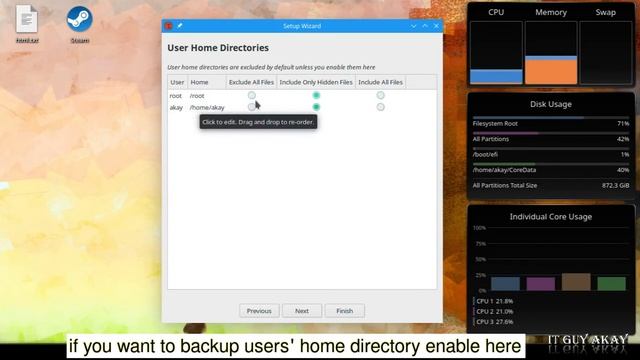Go back with the Previous button
Viewport: 640px width, 360px height.
point(259,311)
